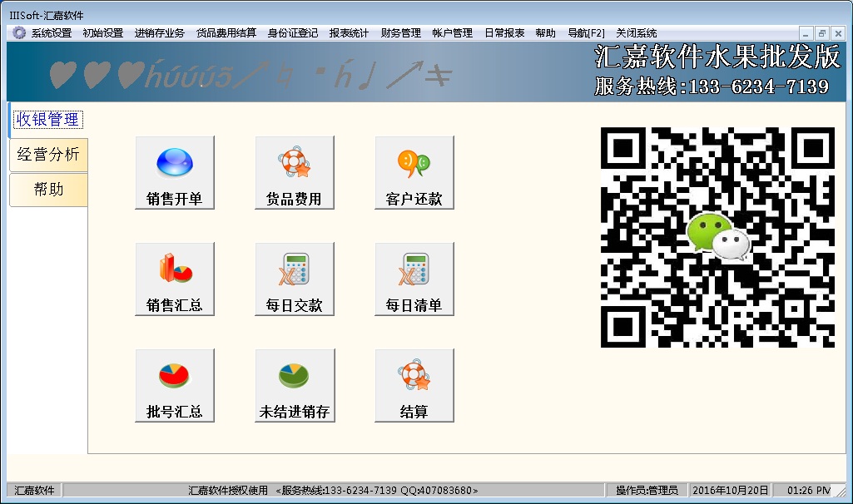Select the 收银管理 sidebar tab
The image size is (853, 504).
(48, 120)
